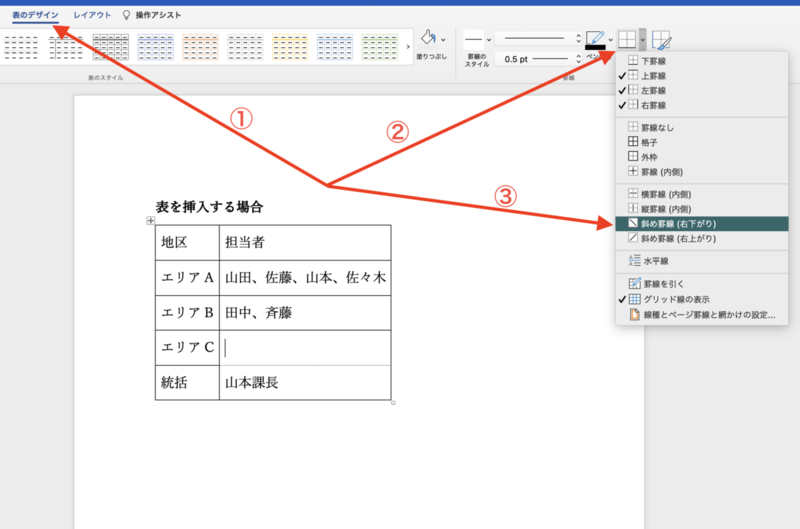Choose 罫線を引く draw table option
The height and width of the screenshot is (529, 800).
(702, 284)
